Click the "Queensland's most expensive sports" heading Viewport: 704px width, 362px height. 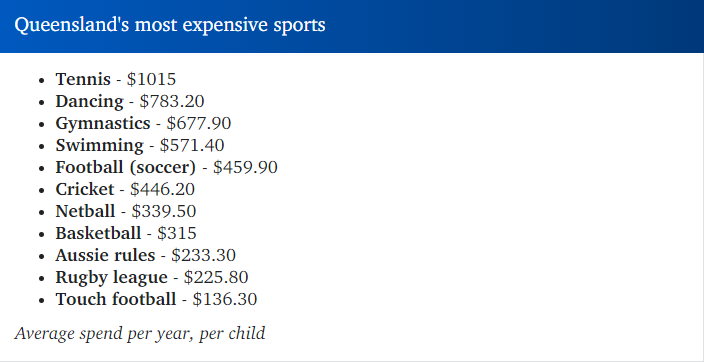[170, 25]
